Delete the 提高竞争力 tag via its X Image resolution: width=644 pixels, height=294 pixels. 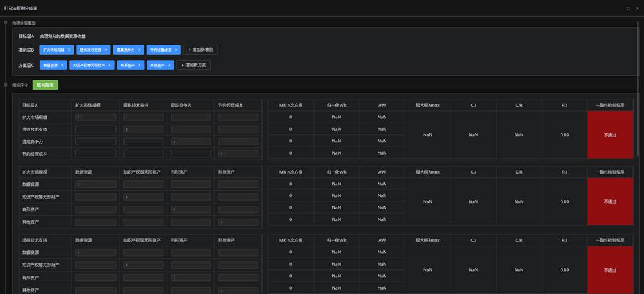pyautogui.click(x=140, y=50)
